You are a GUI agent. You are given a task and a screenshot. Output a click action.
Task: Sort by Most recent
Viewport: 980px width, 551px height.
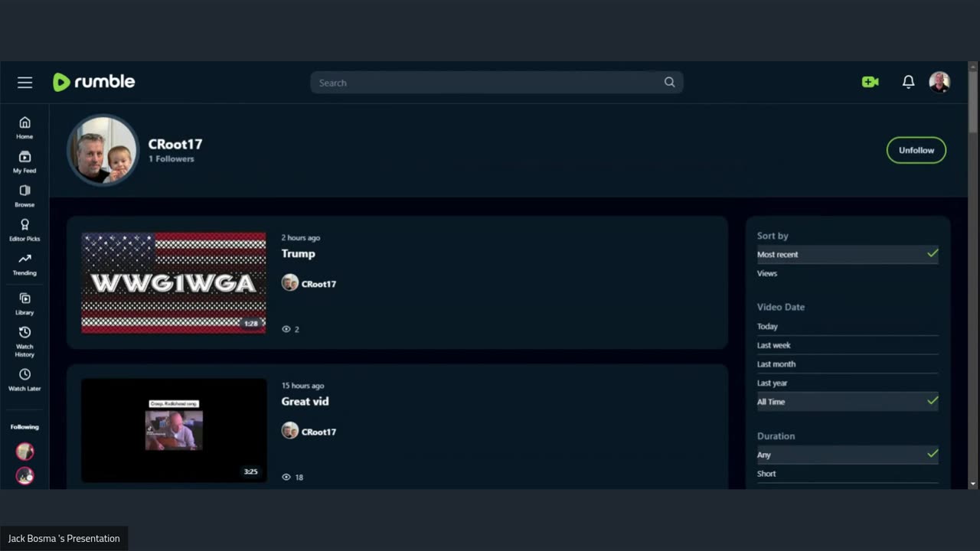click(x=848, y=254)
